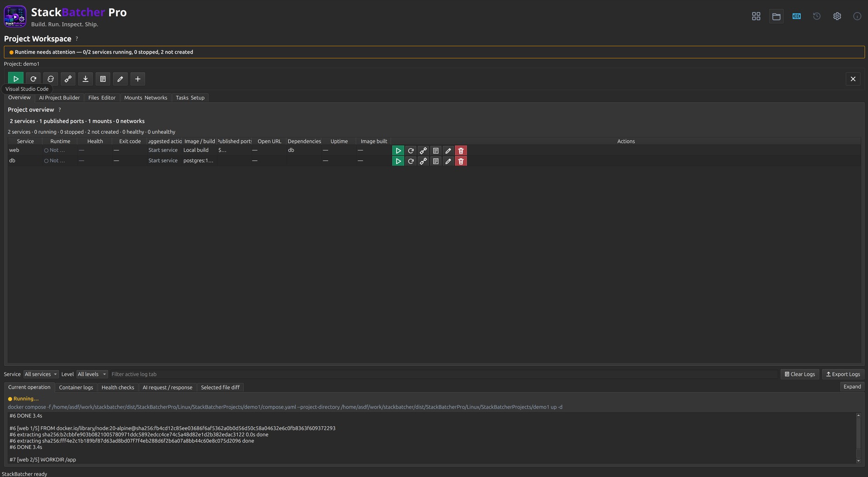Click the Expand button for logs

pos(852,387)
